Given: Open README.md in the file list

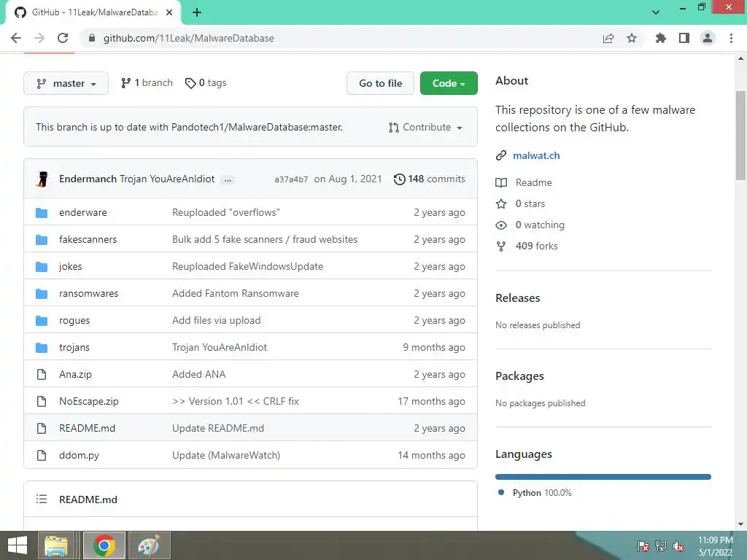Looking at the screenshot, I should [88, 429].
